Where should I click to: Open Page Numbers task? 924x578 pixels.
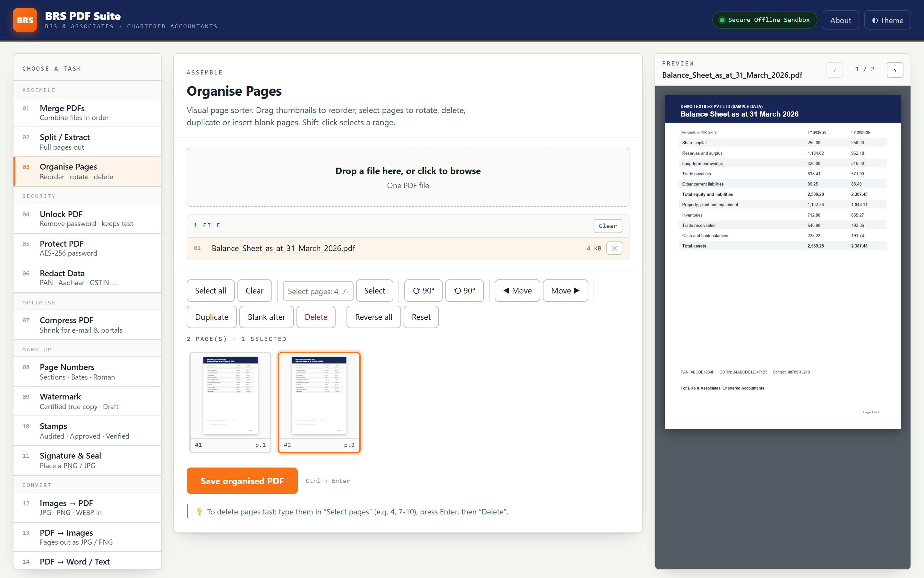coord(88,372)
